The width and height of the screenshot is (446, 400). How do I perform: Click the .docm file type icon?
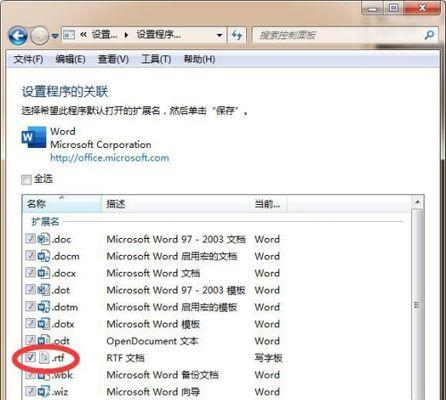(x=44, y=256)
